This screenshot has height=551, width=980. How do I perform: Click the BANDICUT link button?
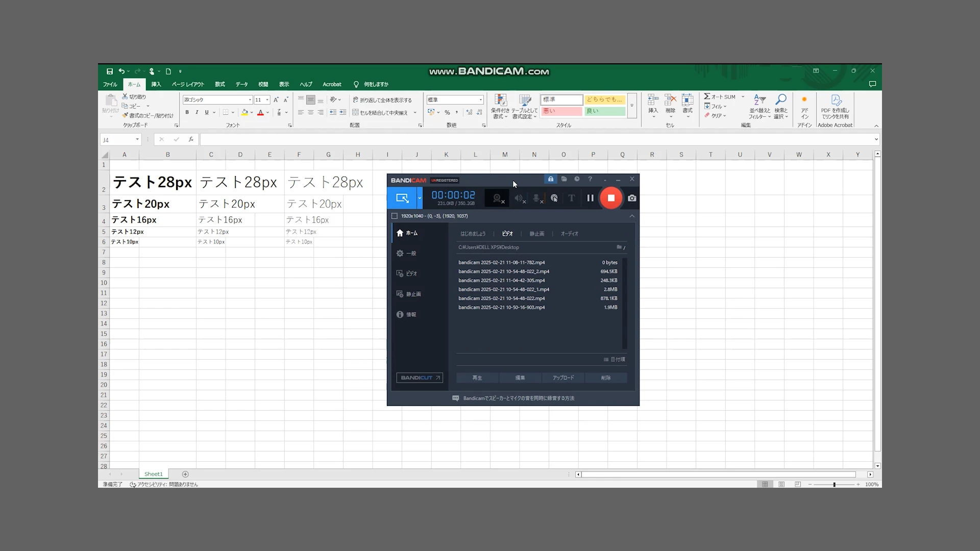coord(420,378)
